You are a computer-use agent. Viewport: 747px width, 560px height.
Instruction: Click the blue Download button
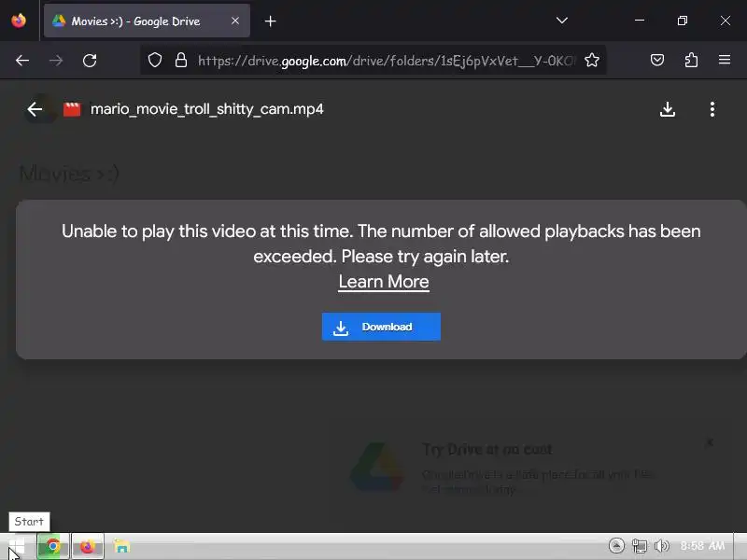coord(381,327)
